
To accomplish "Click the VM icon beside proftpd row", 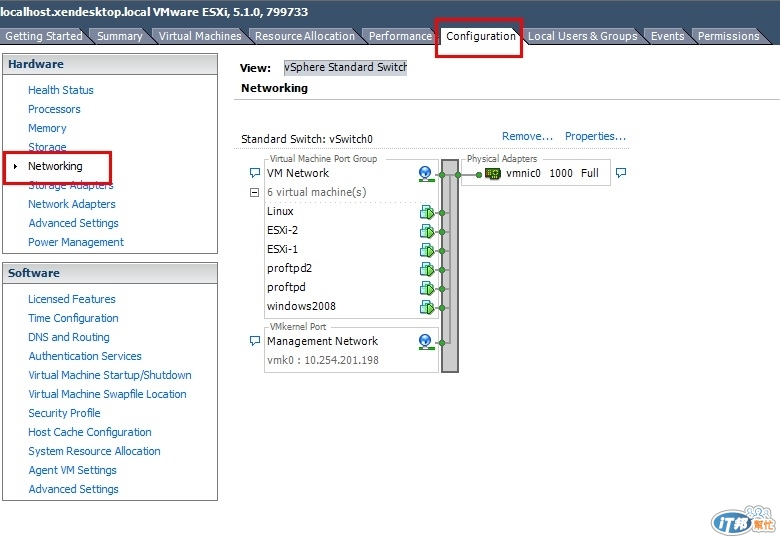I will coord(427,288).
